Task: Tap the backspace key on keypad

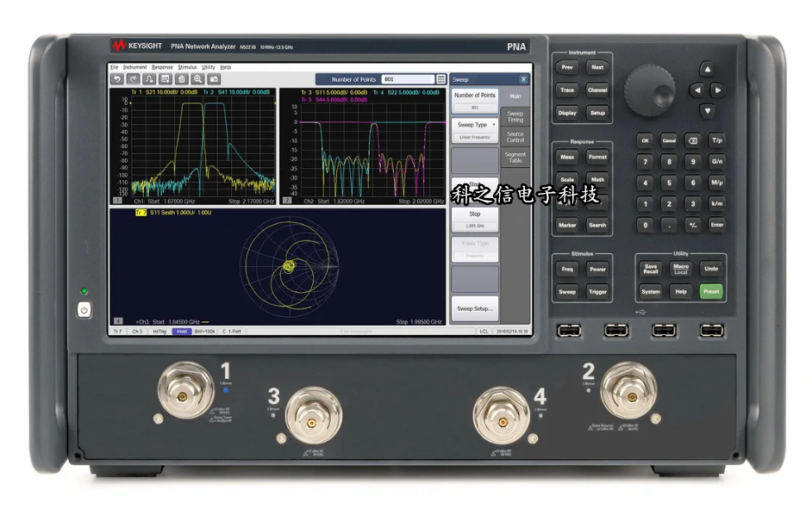Action: (x=693, y=140)
